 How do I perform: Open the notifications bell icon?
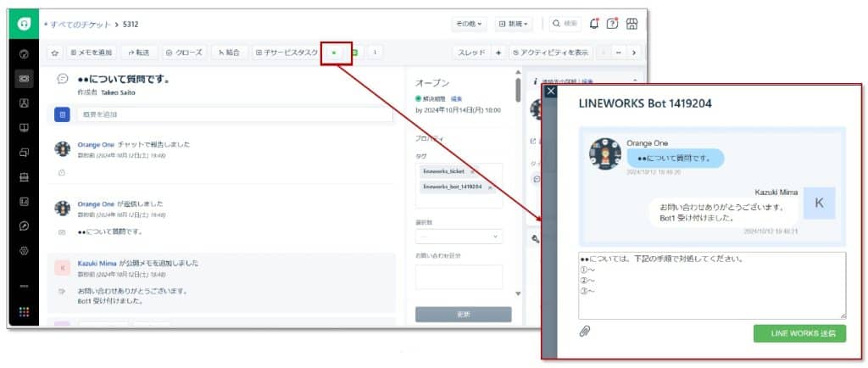(x=594, y=24)
